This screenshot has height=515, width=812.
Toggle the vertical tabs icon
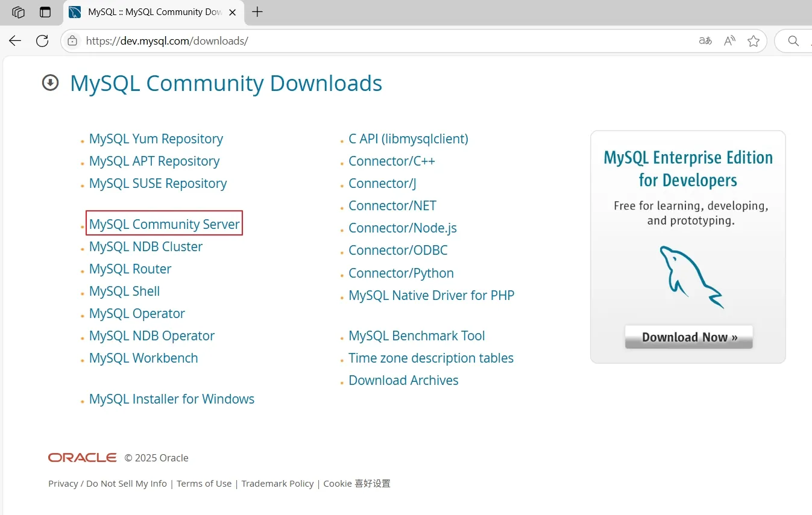pos(45,12)
